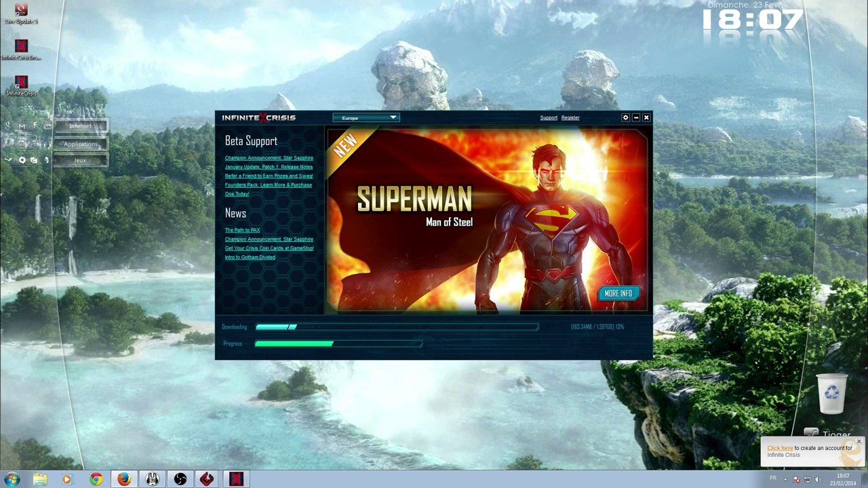Click the Google icon in desktop widget
Viewport: 868px width, 488px height.
point(7,126)
